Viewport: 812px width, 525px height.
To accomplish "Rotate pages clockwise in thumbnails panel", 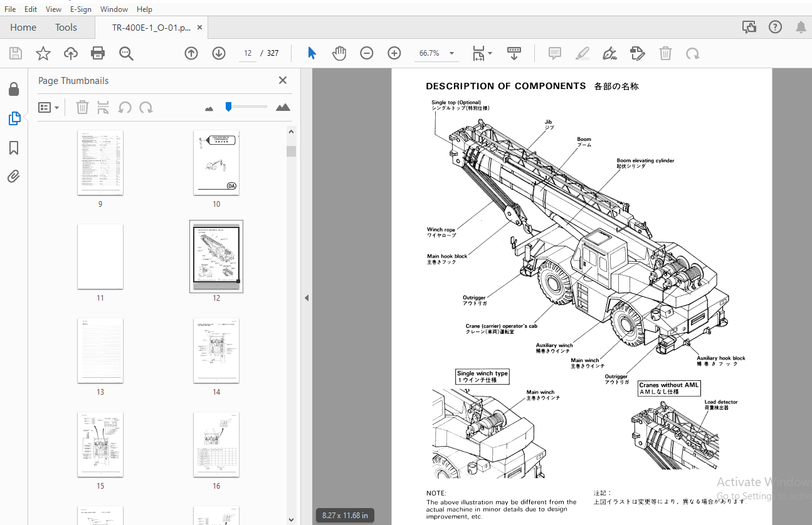I will (x=146, y=108).
